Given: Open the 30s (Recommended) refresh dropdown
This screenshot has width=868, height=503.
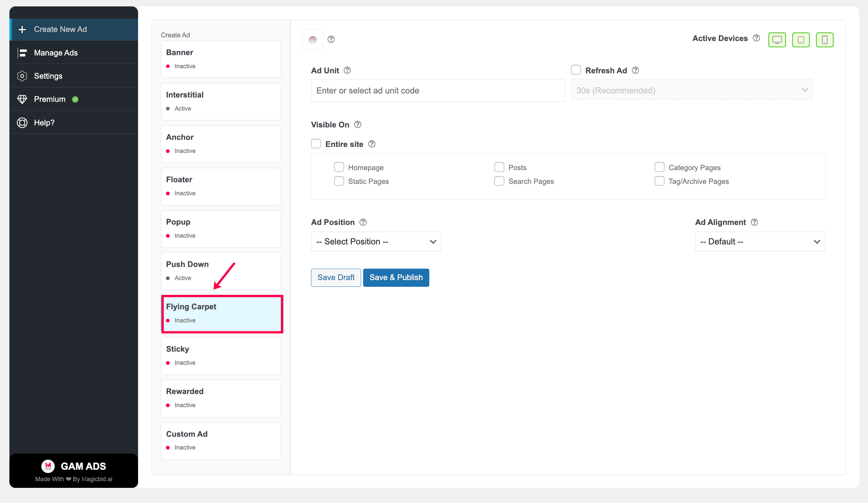Looking at the screenshot, I should coord(692,90).
